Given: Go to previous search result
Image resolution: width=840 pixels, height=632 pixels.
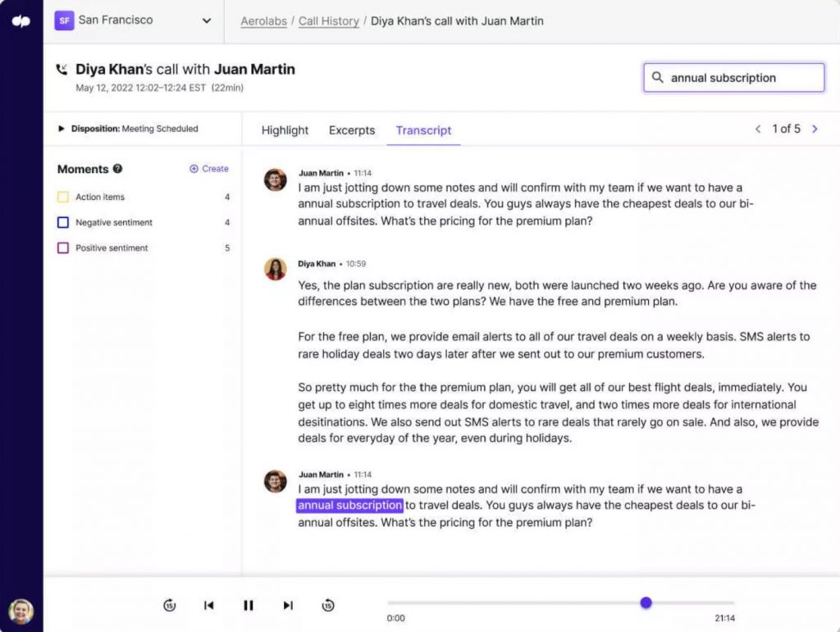Looking at the screenshot, I should coord(758,129).
